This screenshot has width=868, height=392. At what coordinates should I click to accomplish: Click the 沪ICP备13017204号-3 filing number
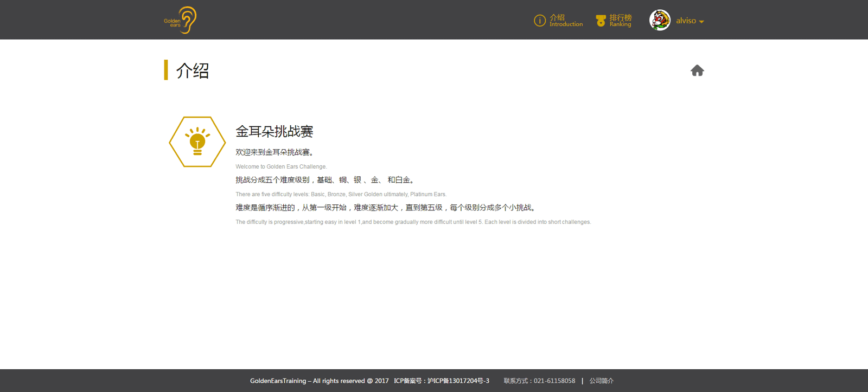tap(458, 381)
